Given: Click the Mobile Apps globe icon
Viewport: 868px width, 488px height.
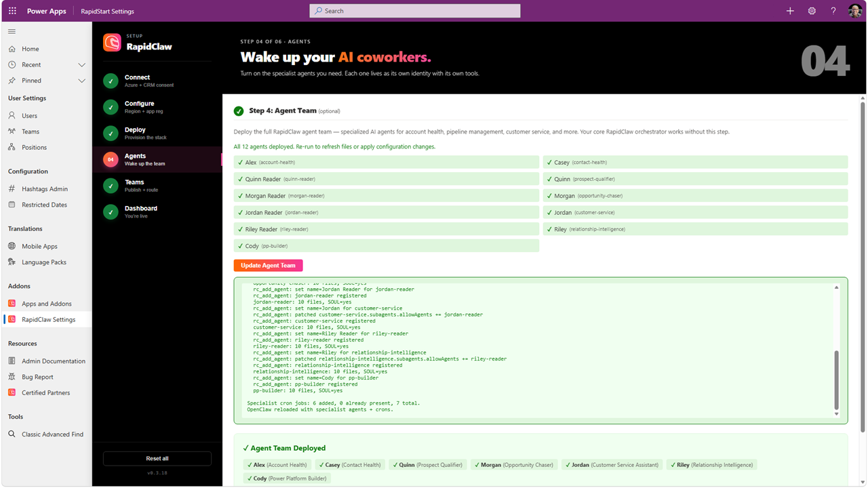Looking at the screenshot, I should (12, 247).
